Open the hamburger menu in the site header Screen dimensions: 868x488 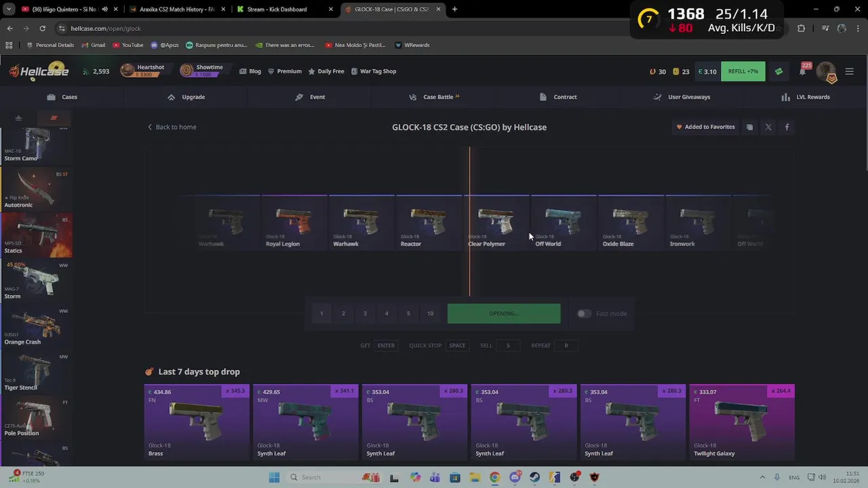[x=850, y=71]
